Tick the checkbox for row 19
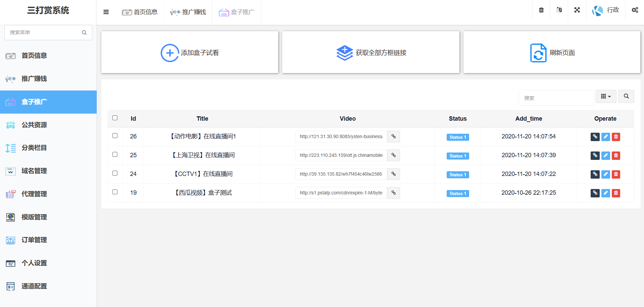644x307 pixels. point(115,192)
